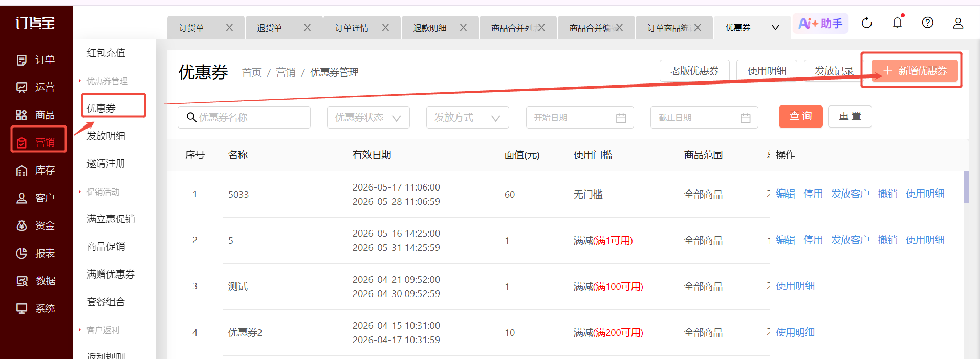Close the 退货单 tab
The width and height of the screenshot is (980, 359).
tap(307, 28)
